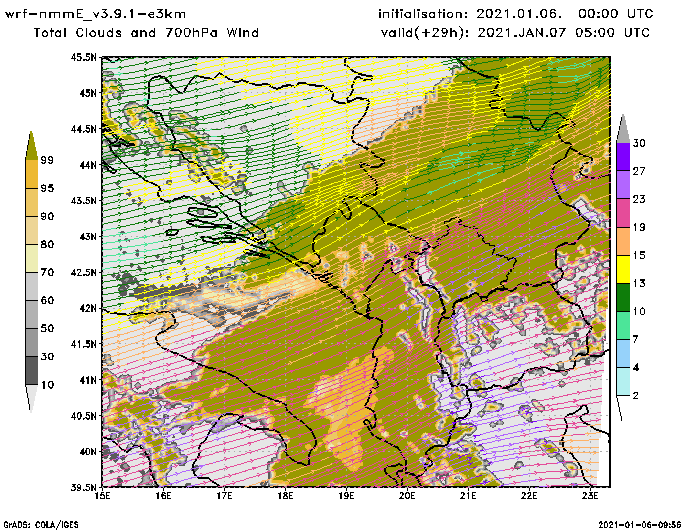The width and height of the screenshot is (700, 530).
Task: Select the tan cloud swatch between 80 and 90
Action: (x=32, y=231)
